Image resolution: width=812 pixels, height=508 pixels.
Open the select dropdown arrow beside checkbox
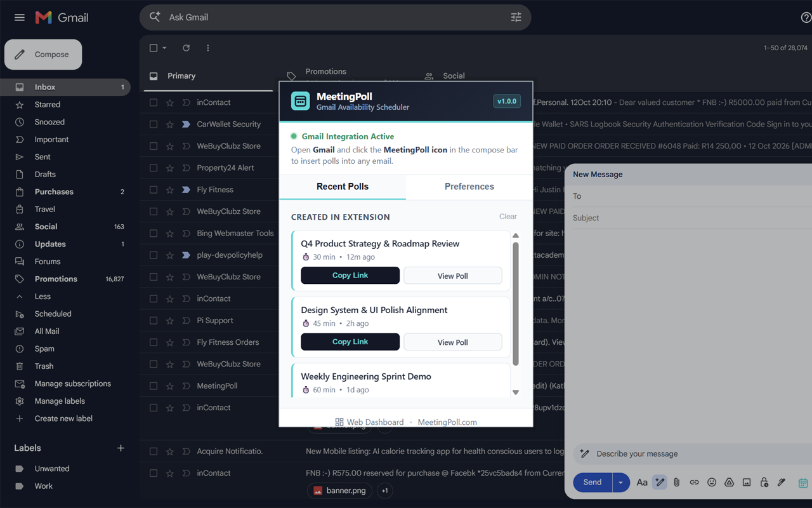(164, 48)
